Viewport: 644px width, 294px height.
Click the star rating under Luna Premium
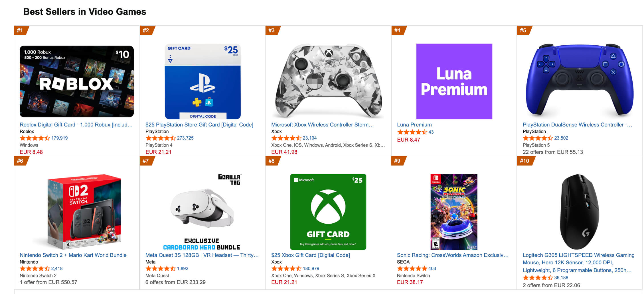pyautogui.click(x=412, y=132)
